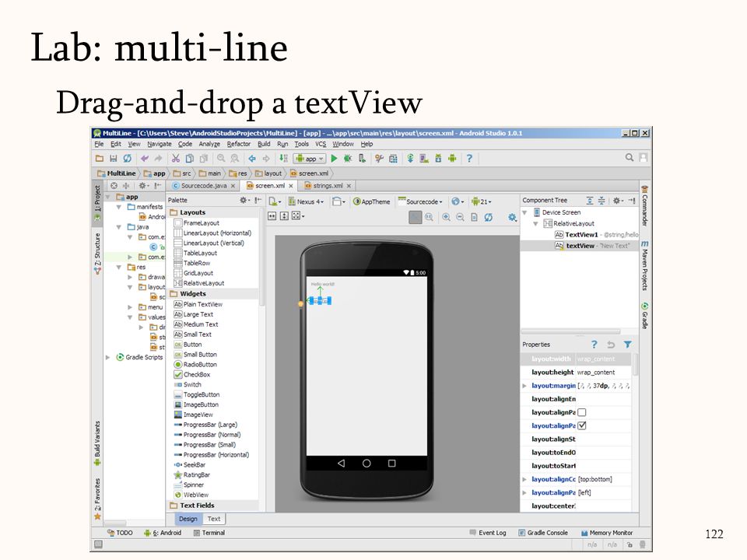The image size is (747, 560).
Task: Expand the menu folder node
Action: point(130,307)
